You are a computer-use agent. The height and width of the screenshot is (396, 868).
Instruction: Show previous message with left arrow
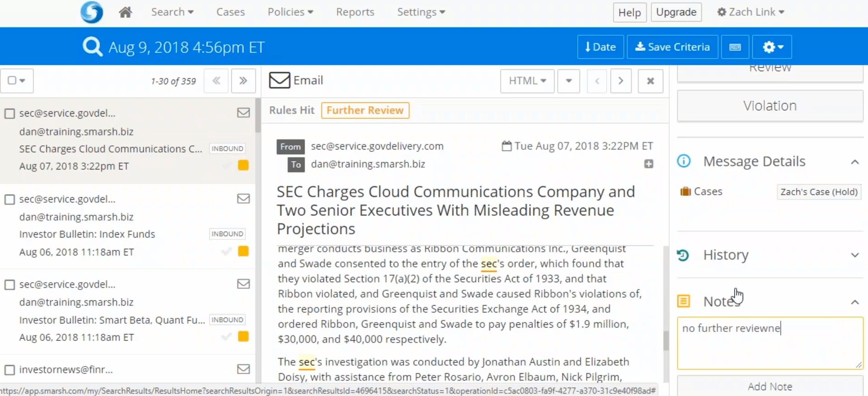[x=597, y=81]
